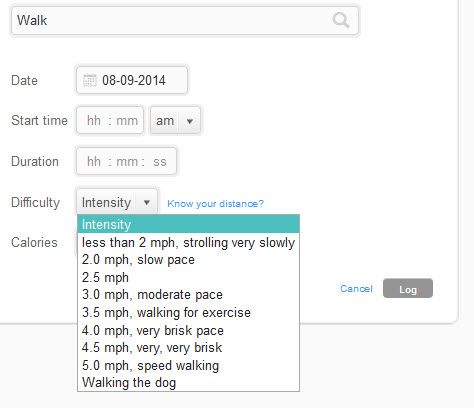Collapse the Intensity difficulty dropdown arrow
Viewport: 474px width, 408px height.
(x=146, y=202)
